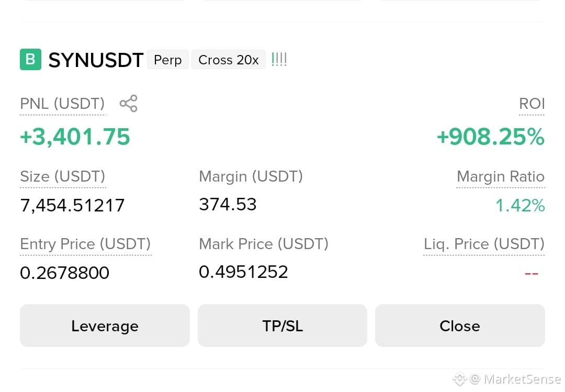Click the green B buy badge

pos(31,60)
